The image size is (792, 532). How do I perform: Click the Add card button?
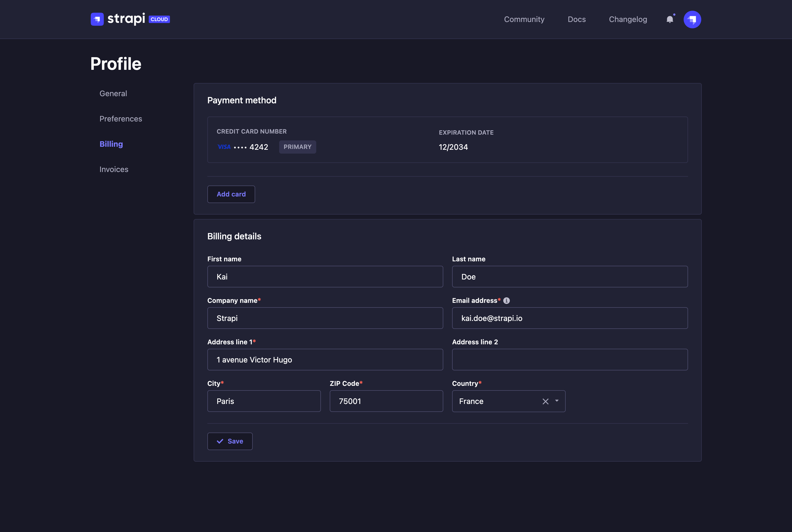pyautogui.click(x=231, y=194)
